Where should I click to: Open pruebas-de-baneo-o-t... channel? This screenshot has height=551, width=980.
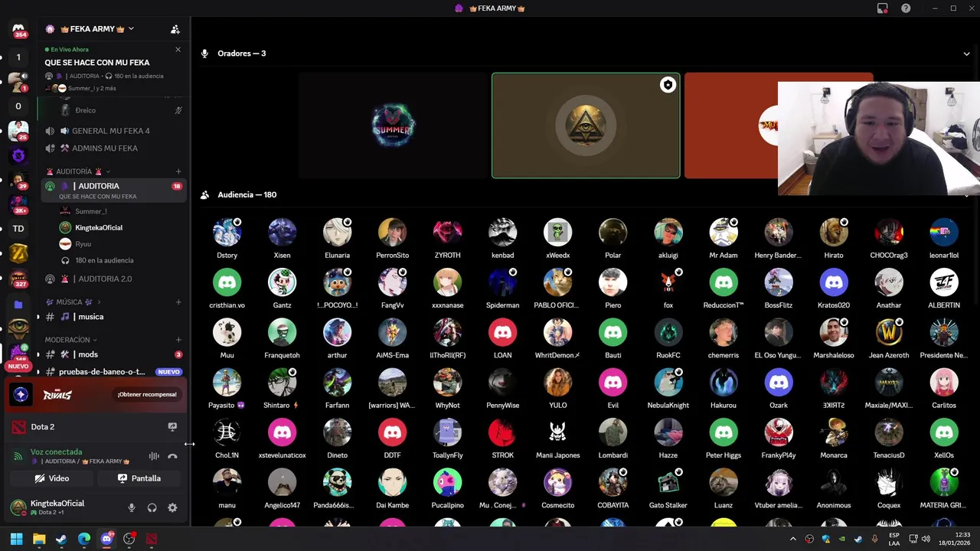tap(113, 372)
